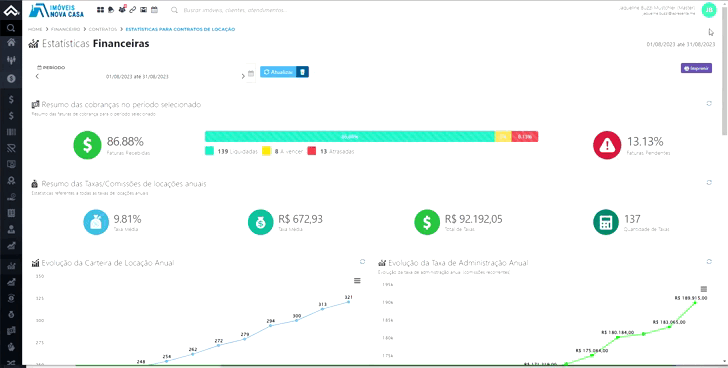Open the sidebar search icon
Screen dimensions: 728x368
point(11,28)
